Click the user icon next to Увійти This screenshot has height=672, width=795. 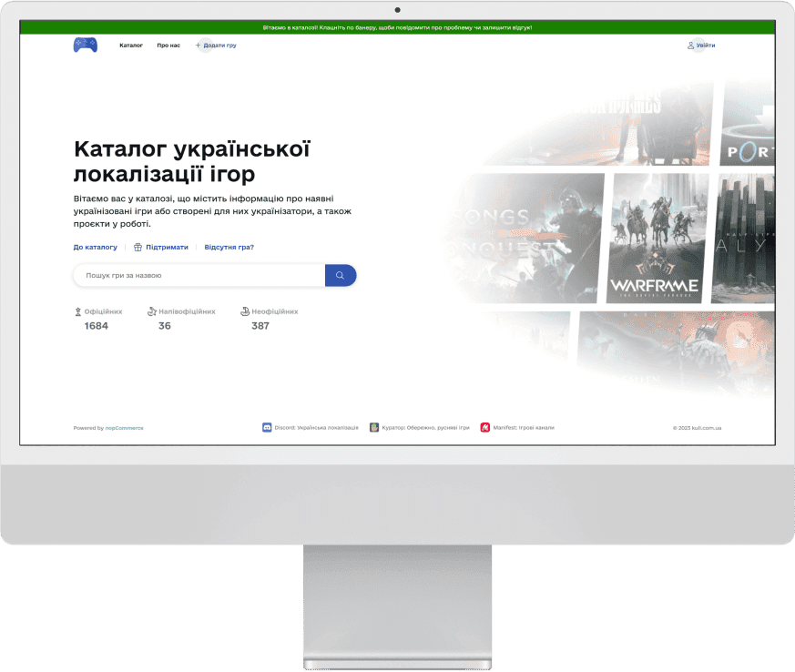click(690, 45)
